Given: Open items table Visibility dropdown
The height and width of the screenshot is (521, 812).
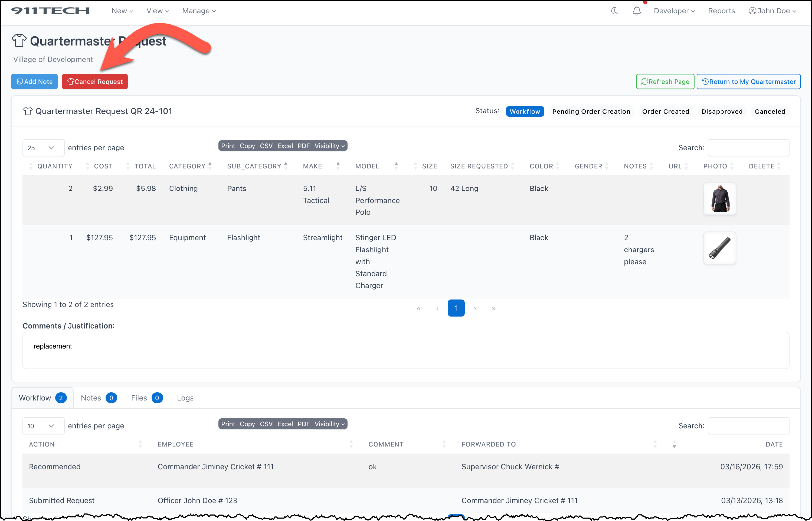Looking at the screenshot, I should point(329,146).
